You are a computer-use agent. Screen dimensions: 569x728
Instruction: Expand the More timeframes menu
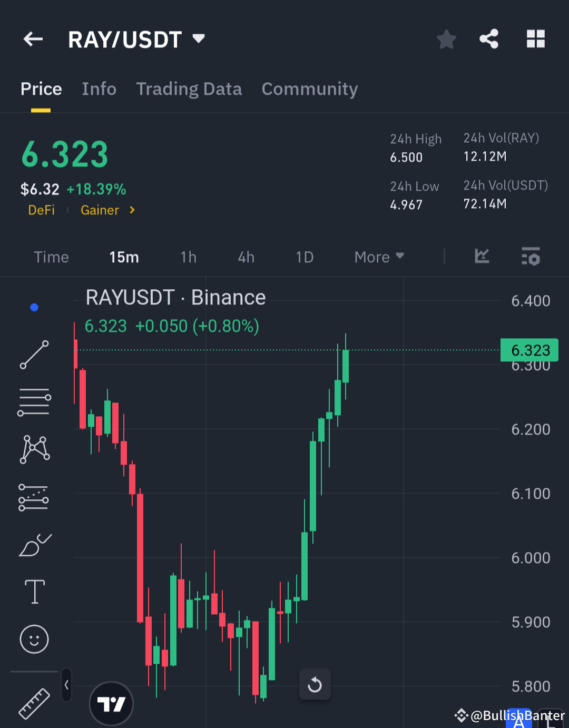(x=378, y=257)
